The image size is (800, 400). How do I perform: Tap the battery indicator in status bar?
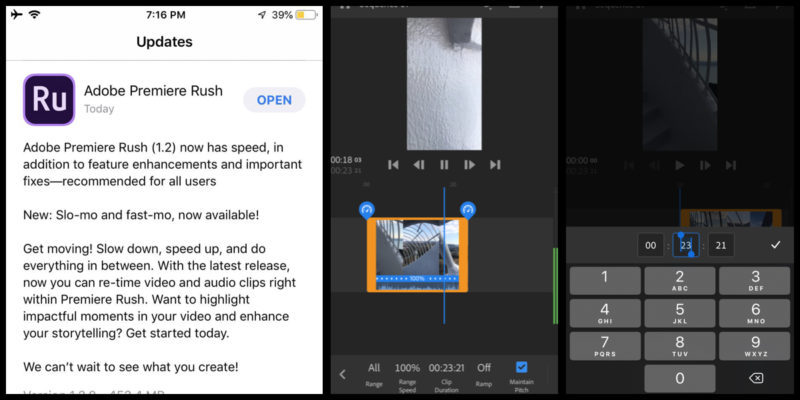[306, 15]
